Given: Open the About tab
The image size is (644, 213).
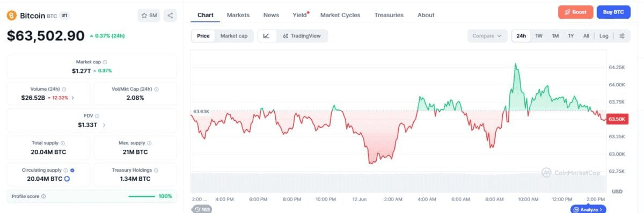Looking at the screenshot, I should [x=426, y=15].
